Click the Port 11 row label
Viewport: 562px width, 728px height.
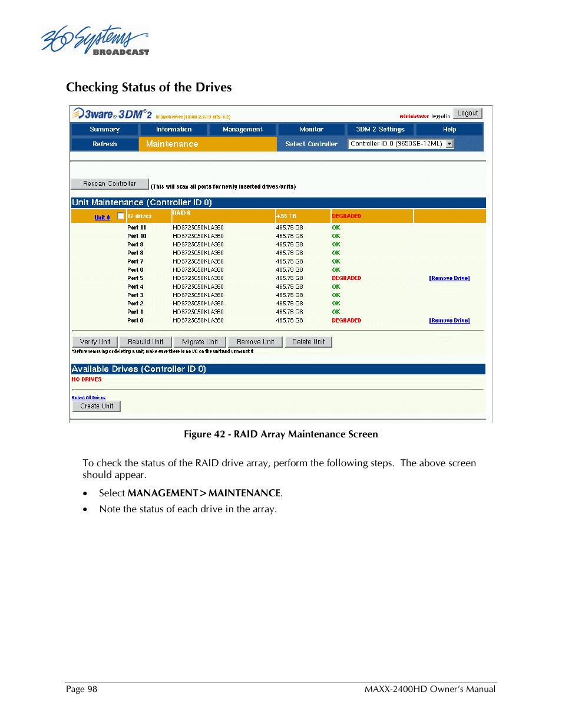tap(137, 228)
